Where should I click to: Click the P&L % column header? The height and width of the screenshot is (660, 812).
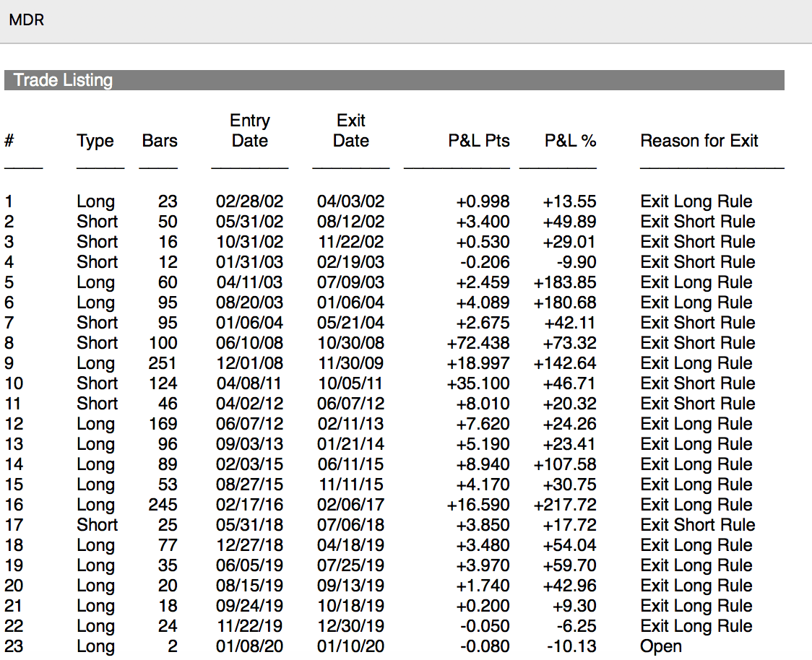point(570,141)
